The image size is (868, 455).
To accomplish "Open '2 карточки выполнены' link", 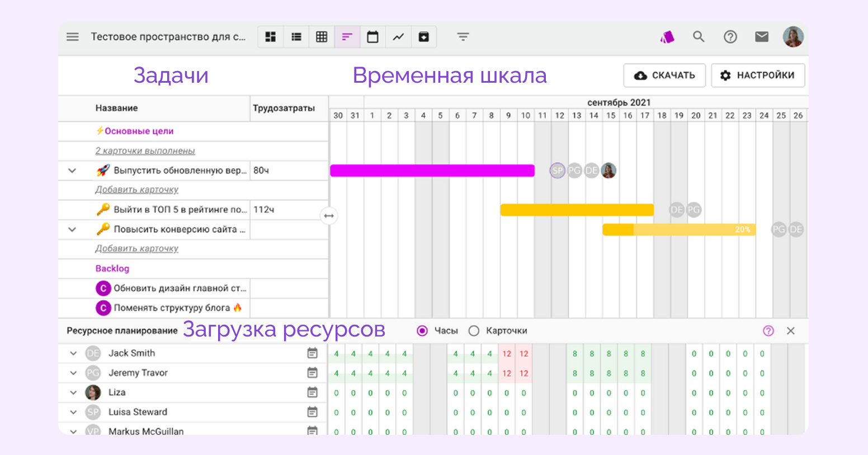I will [x=145, y=151].
